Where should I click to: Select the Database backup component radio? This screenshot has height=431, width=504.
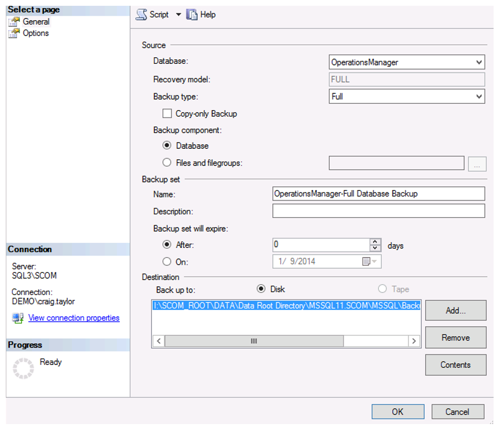pos(167,145)
